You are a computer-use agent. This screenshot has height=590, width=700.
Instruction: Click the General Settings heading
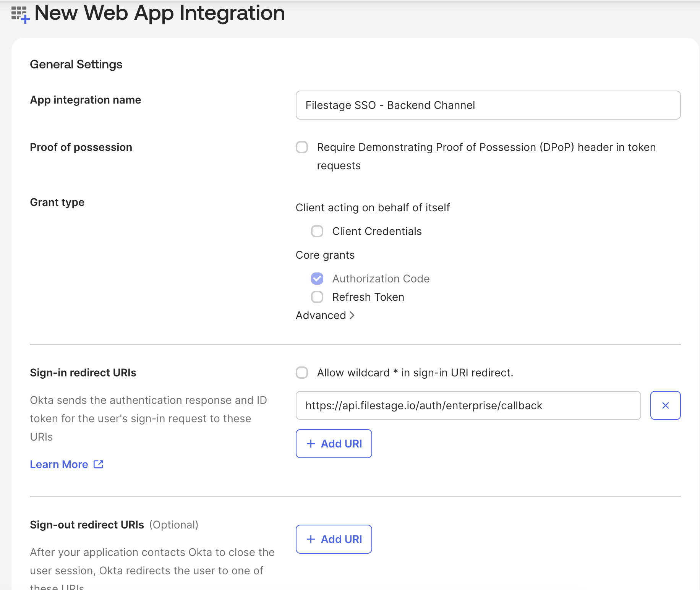[76, 64]
